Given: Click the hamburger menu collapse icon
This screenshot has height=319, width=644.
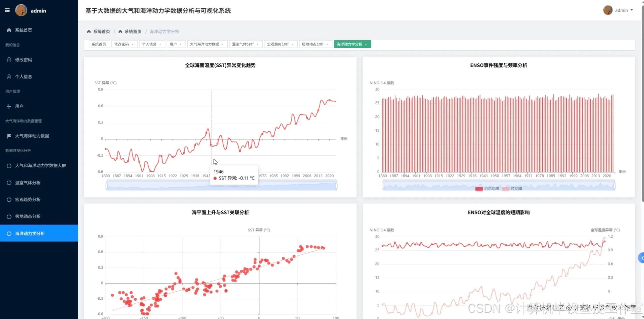Looking at the screenshot, I should click(7, 10).
